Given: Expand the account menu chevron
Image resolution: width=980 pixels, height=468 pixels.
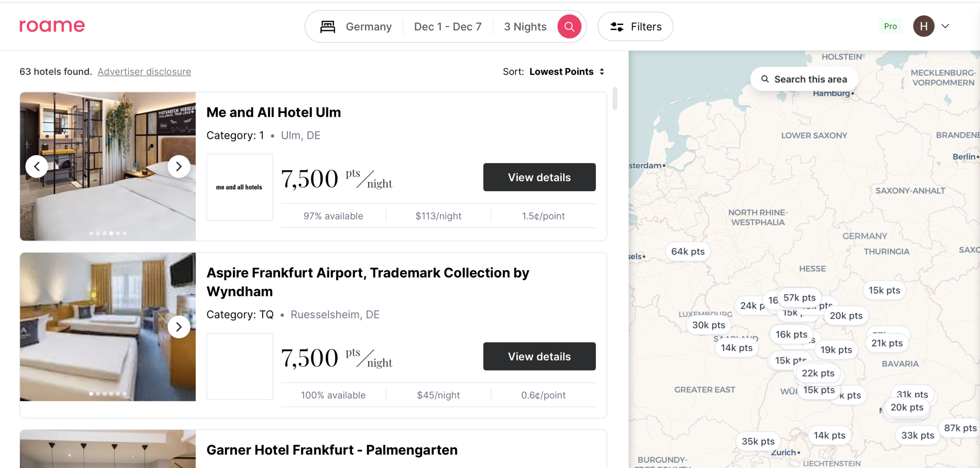Looking at the screenshot, I should pyautogui.click(x=945, y=26).
